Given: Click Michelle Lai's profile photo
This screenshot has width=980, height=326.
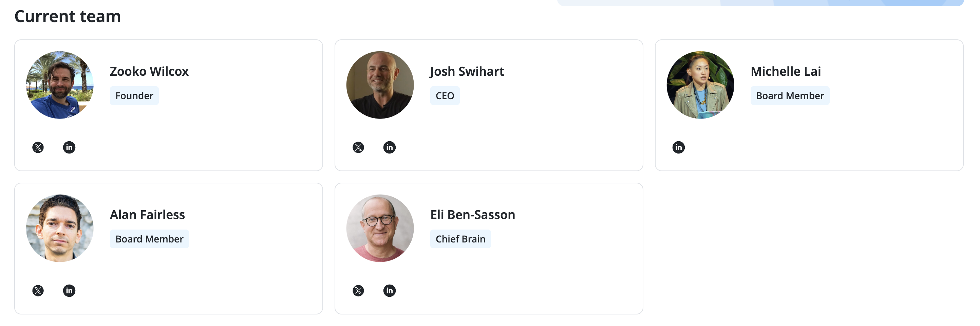Looking at the screenshot, I should (x=700, y=85).
